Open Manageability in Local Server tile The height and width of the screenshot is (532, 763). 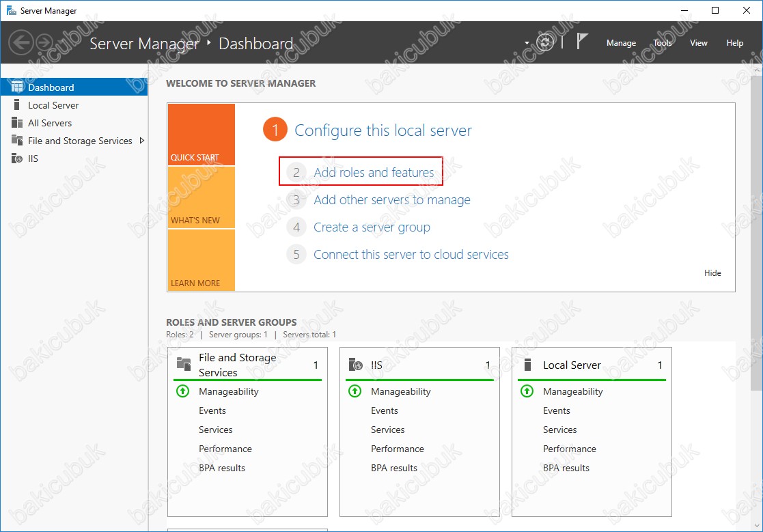pyautogui.click(x=573, y=391)
